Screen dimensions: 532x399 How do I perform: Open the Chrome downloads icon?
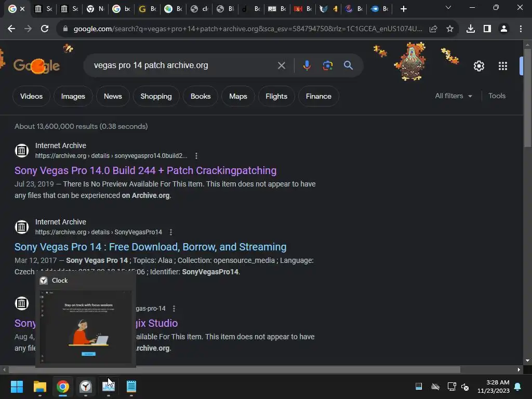coord(471,29)
